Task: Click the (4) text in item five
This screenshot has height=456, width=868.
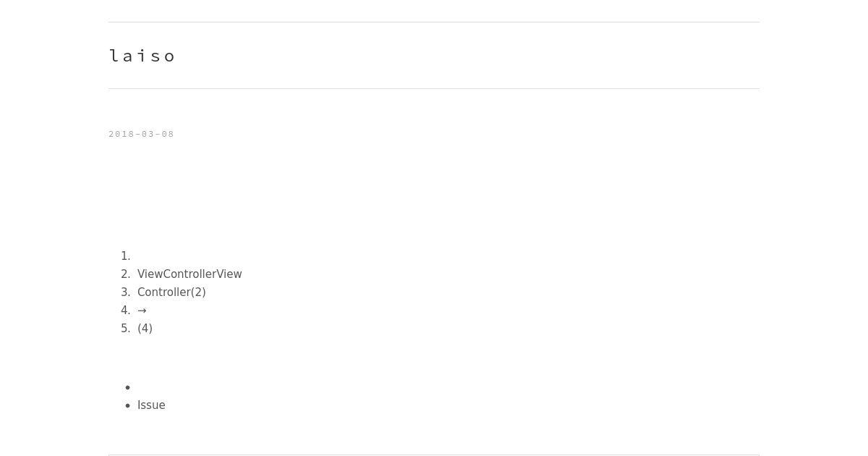Action: [x=145, y=329]
